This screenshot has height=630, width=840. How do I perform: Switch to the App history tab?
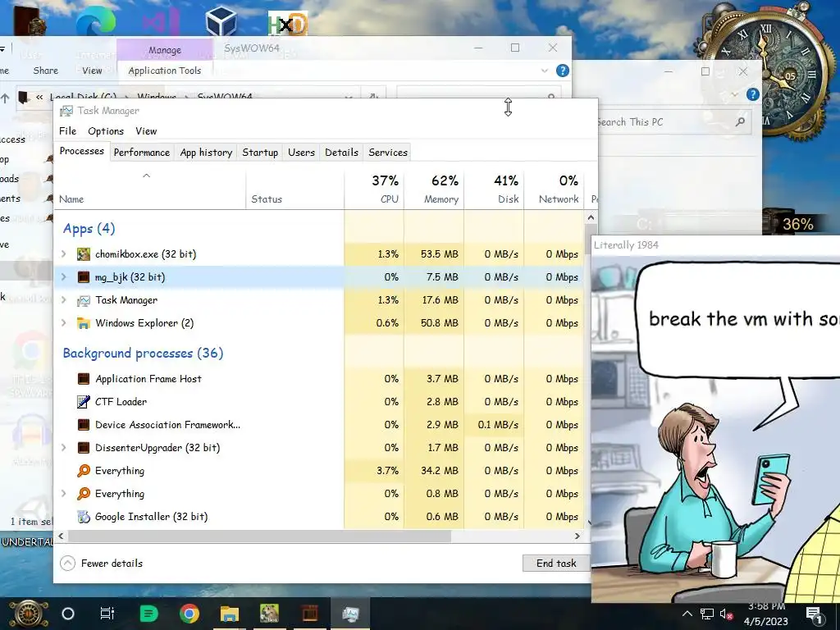(206, 153)
